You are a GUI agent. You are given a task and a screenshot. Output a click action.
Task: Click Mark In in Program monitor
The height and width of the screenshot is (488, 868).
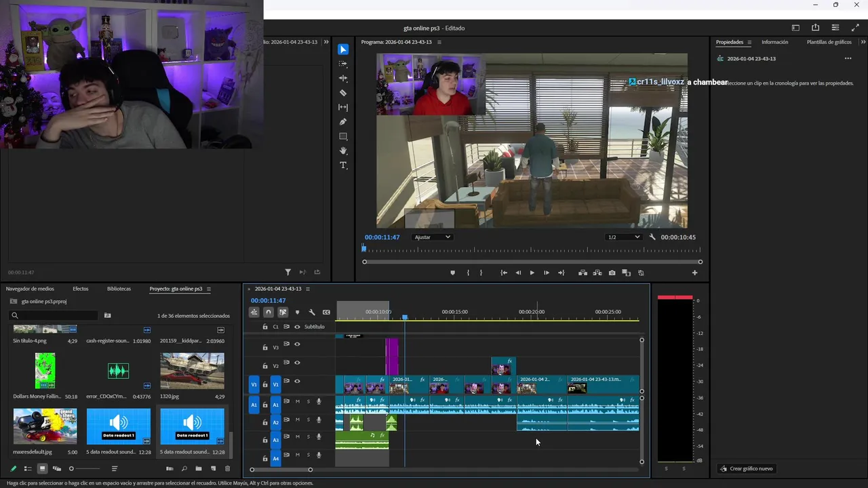pos(468,272)
